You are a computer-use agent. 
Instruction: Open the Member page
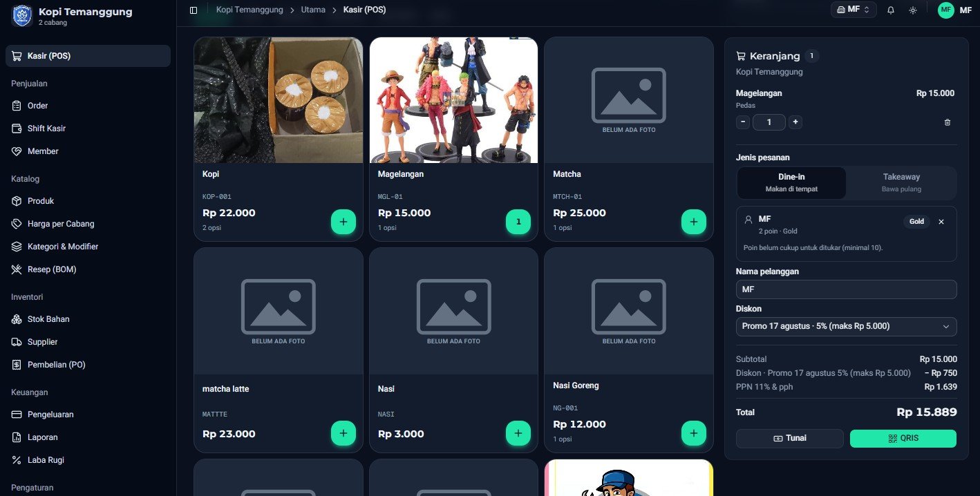pos(88,151)
